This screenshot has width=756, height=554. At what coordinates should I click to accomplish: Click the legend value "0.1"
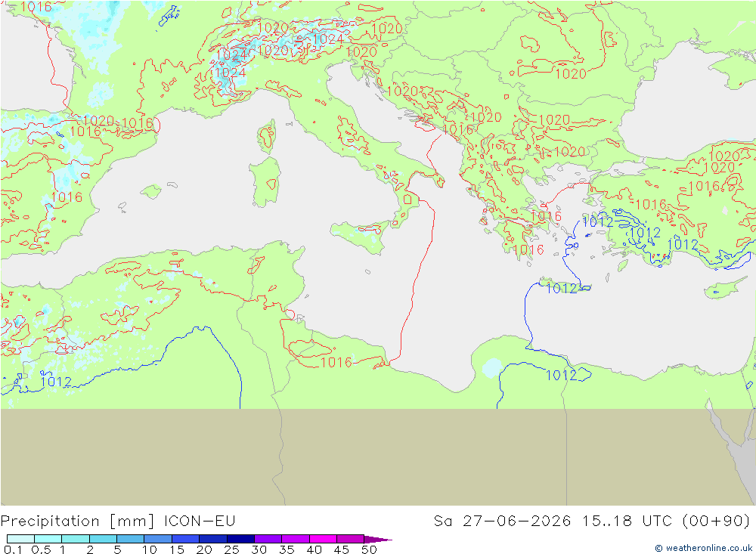click(13, 549)
